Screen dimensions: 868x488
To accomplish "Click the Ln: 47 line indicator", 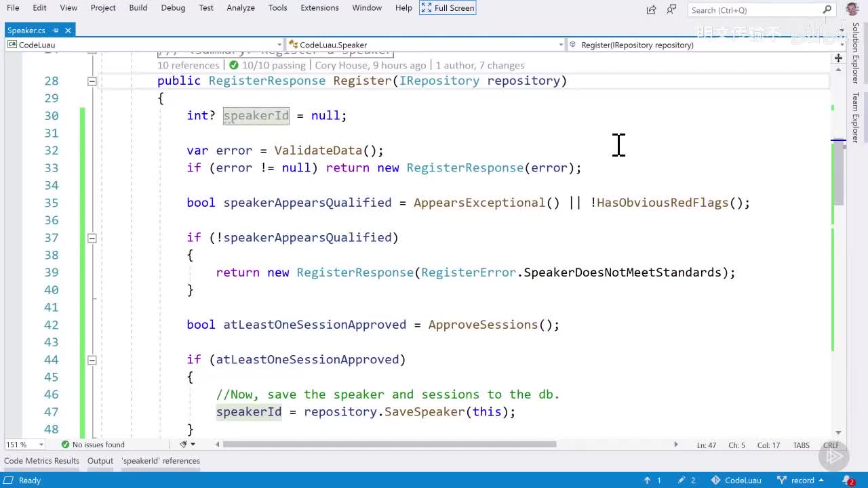I will click(x=706, y=445).
